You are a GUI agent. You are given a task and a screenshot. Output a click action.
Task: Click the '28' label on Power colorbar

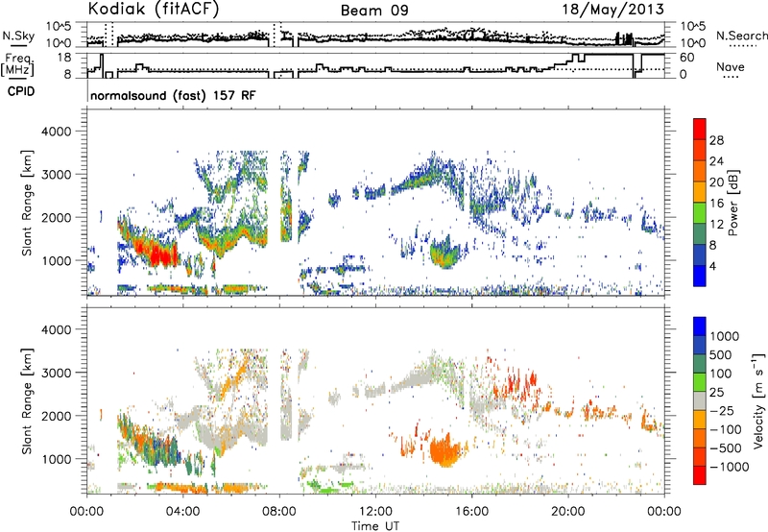(716, 140)
